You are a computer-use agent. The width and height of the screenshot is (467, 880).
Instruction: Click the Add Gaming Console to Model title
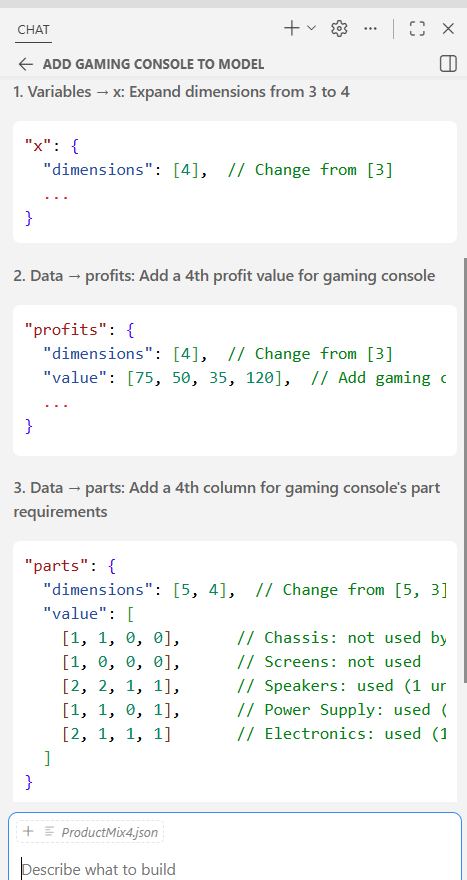(153, 64)
